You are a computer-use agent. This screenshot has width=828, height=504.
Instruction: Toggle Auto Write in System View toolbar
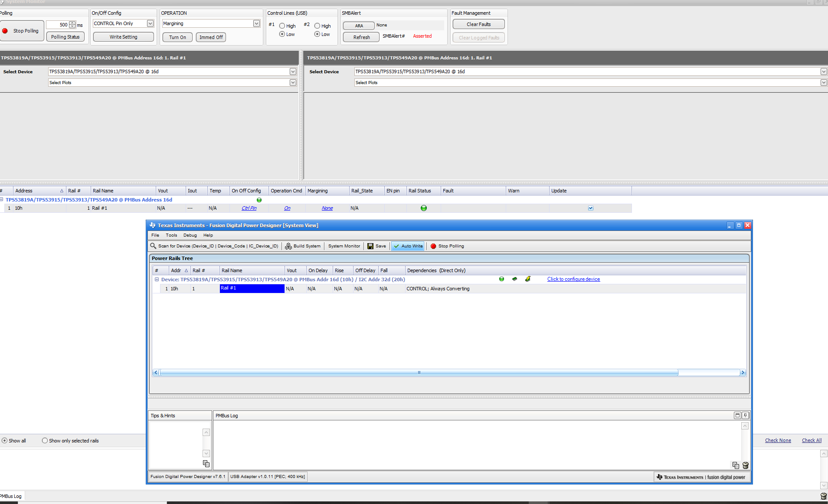click(x=408, y=246)
